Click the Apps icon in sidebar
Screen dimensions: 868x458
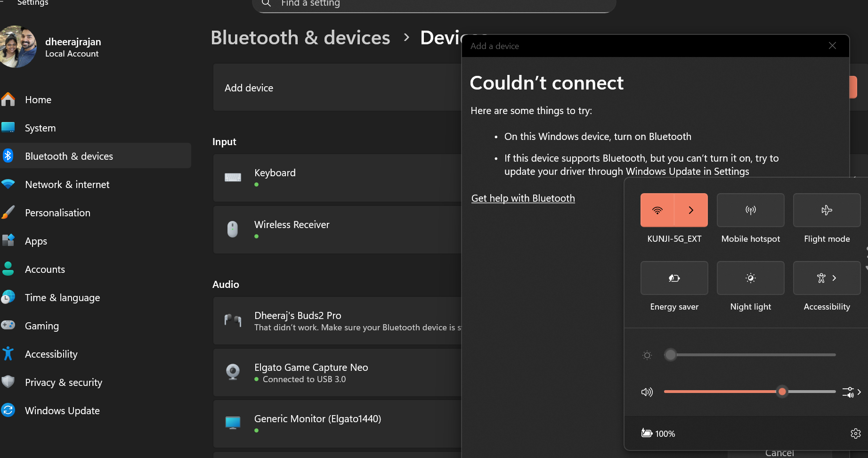pos(8,240)
